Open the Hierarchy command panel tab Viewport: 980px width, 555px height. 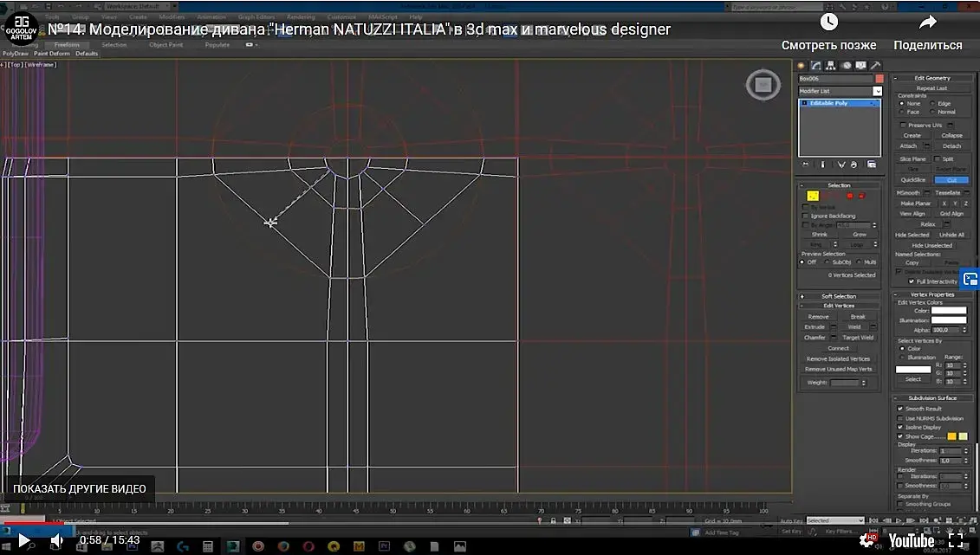coord(831,66)
